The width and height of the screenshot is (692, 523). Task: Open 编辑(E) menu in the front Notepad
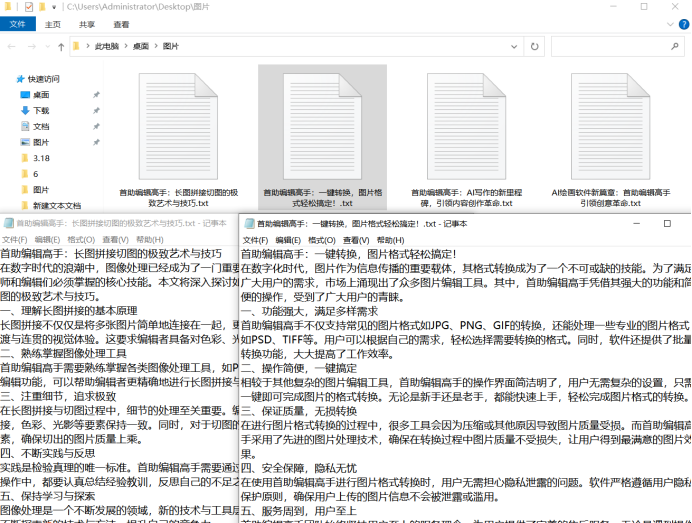[288, 241]
